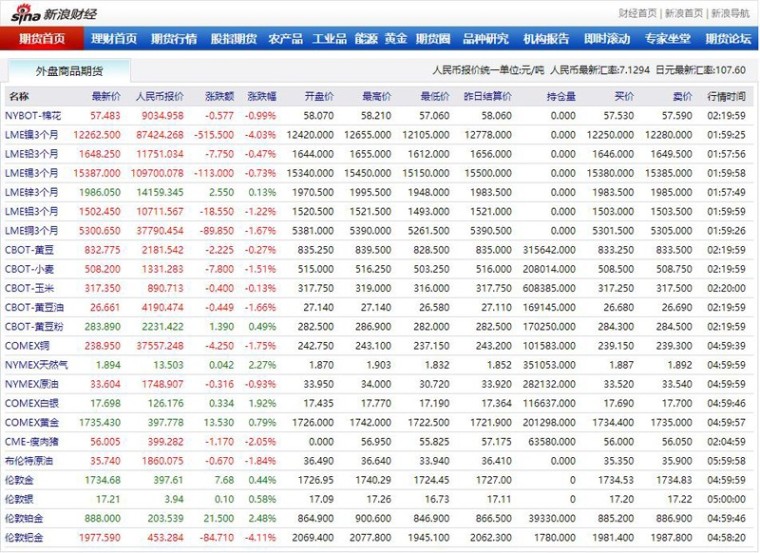
Task: Open the 工业品 section
Action: click(x=329, y=39)
